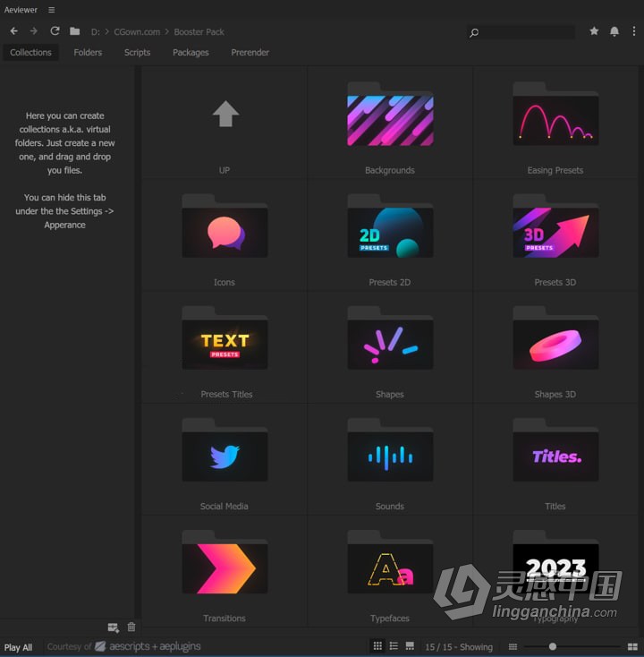Delete collection with trash icon
The height and width of the screenshot is (657, 644).
131,627
